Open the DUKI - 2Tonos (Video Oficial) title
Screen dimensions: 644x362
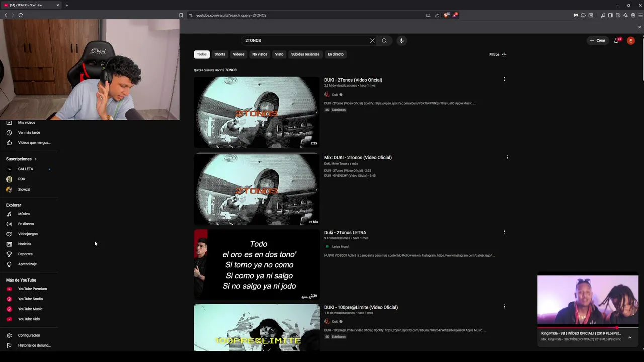pos(353,80)
